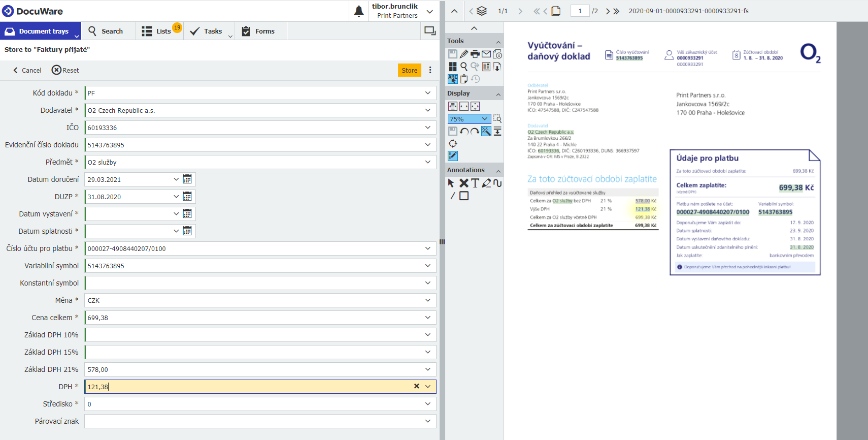This screenshot has width=868, height=440.
Task: Click the Cena celkem input field
Action: 260,318
